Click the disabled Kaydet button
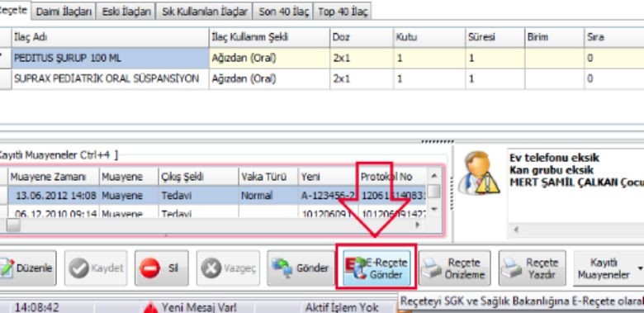Screen dimensions: 644x313 95,268
